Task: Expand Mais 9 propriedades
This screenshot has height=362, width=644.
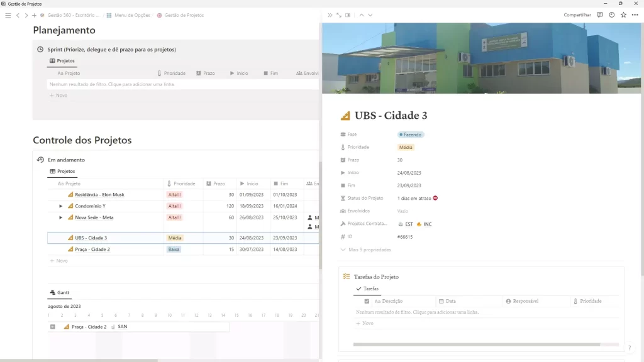Action: click(365, 250)
